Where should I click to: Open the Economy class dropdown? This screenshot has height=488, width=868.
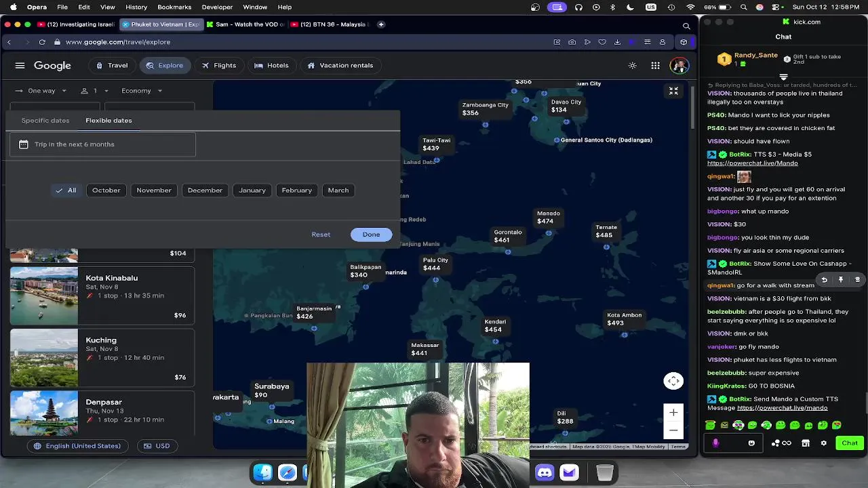coord(142,91)
